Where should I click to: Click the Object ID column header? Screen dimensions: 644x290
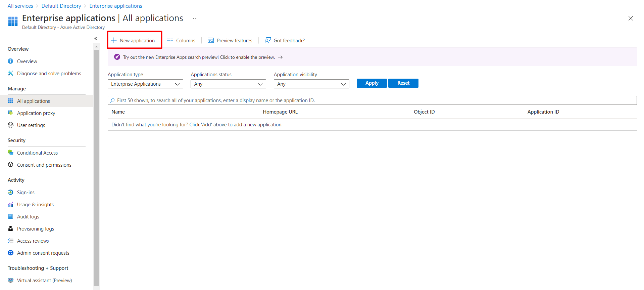424,112
